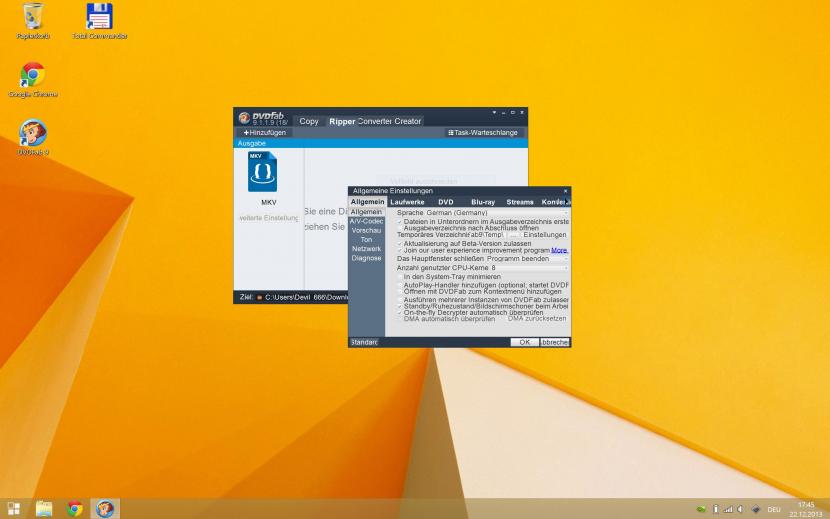Image resolution: width=830 pixels, height=519 pixels.
Task: Select Diagnose in settings sidebar
Action: point(366,258)
